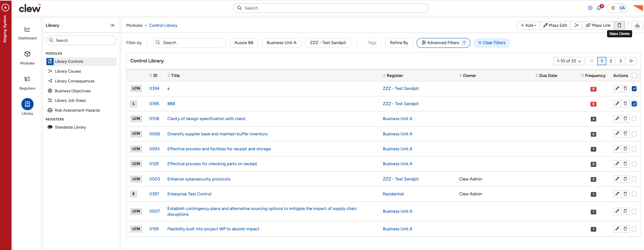
Task: Tick the select-all checkbox in Actions header
Action: point(634,76)
